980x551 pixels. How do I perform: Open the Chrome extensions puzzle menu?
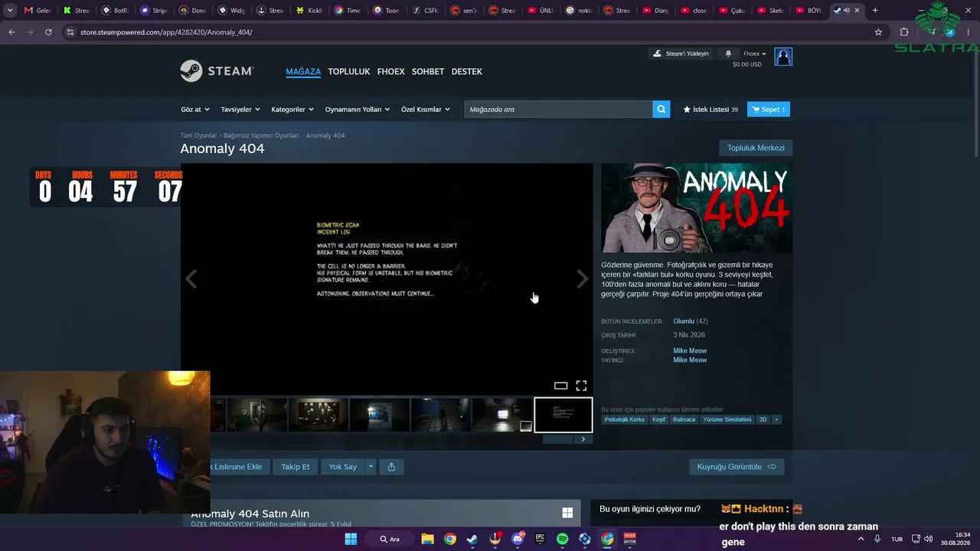(904, 32)
